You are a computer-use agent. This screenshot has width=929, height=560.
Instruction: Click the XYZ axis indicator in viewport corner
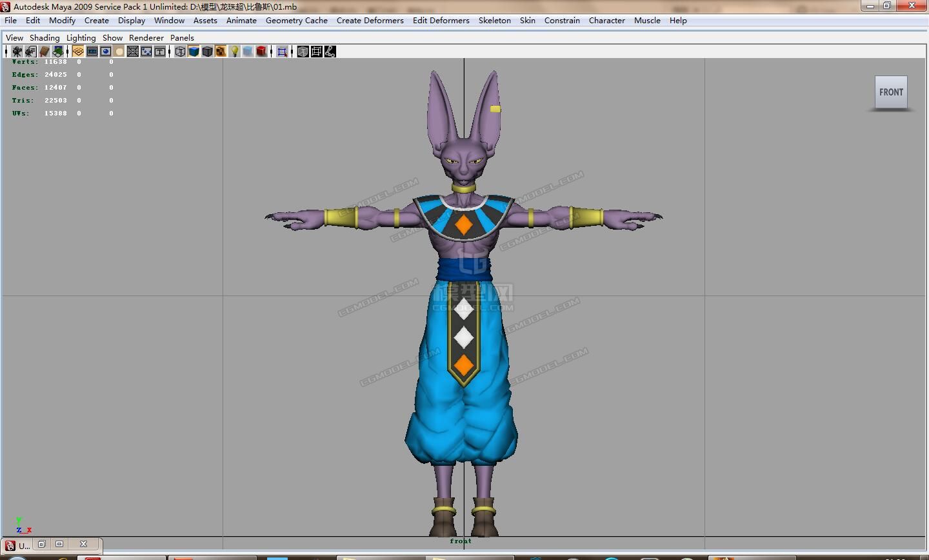coord(23,525)
